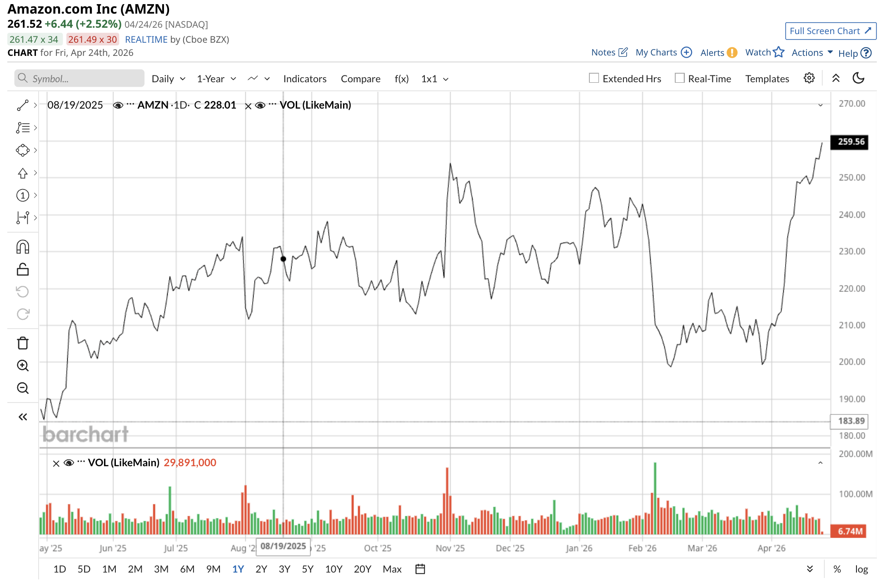Select the trend line drawing tool

[23, 105]
